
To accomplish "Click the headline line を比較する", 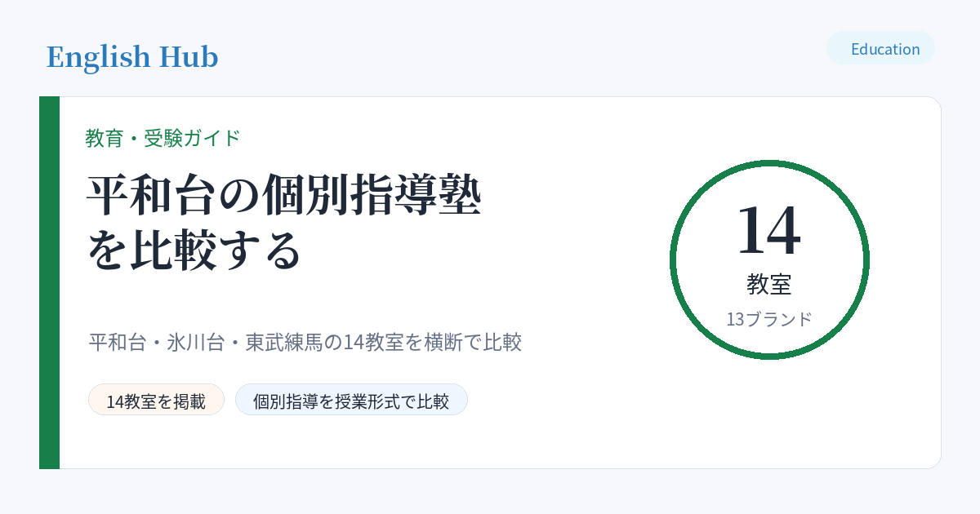I will click(x=194, y=250).
